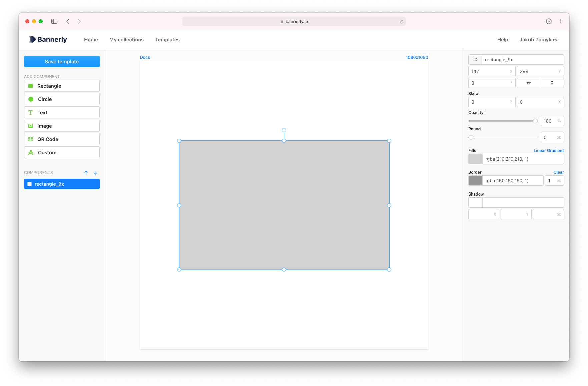Click the bannerly.io address bar

294,21
